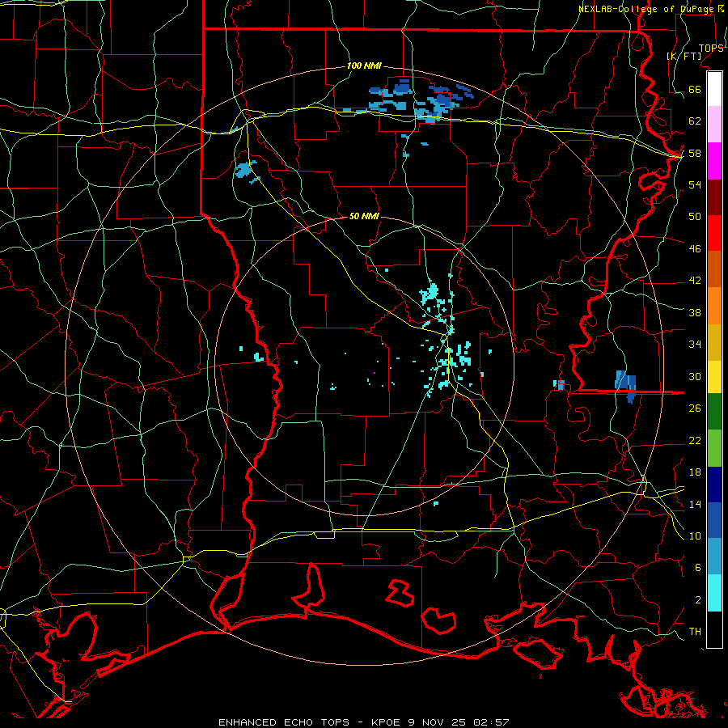The image size is (728, 728).
Task: Click the legend value '62'
Action: point(695,121)
